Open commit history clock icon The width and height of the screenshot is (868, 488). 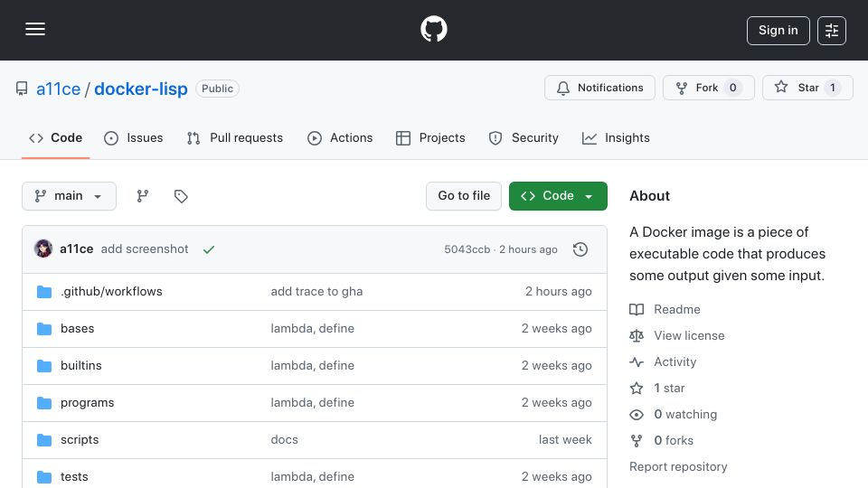[x=580, y=249]
